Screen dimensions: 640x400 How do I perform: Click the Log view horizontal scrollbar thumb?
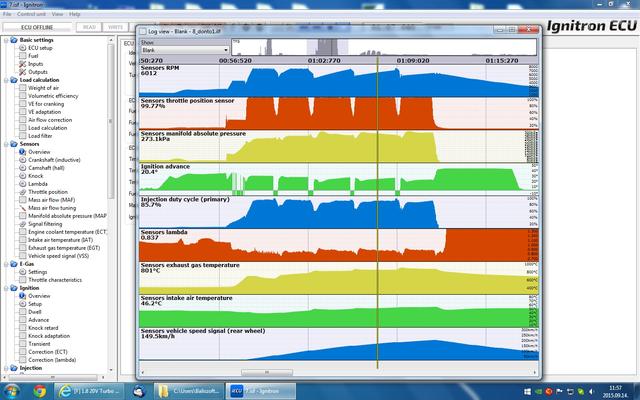(x=267, y=372)
